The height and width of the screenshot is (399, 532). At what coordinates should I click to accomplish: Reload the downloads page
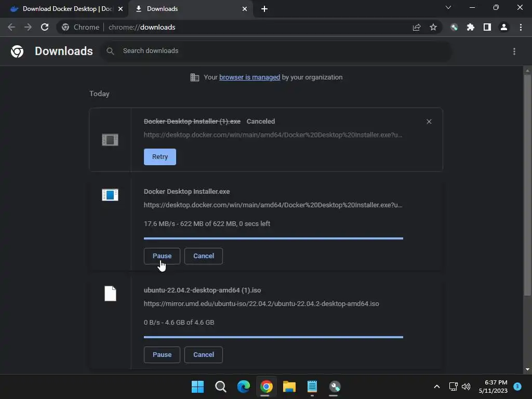coord(45,27)
